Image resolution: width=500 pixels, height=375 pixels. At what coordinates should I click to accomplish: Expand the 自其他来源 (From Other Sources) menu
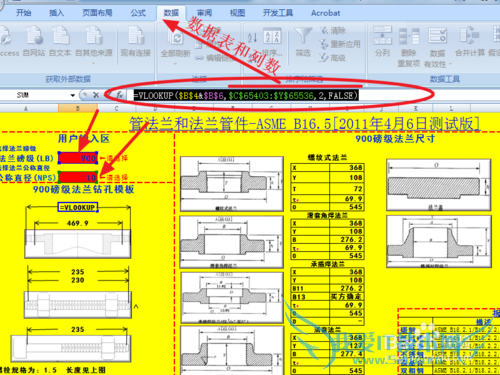tap(94, 63)
